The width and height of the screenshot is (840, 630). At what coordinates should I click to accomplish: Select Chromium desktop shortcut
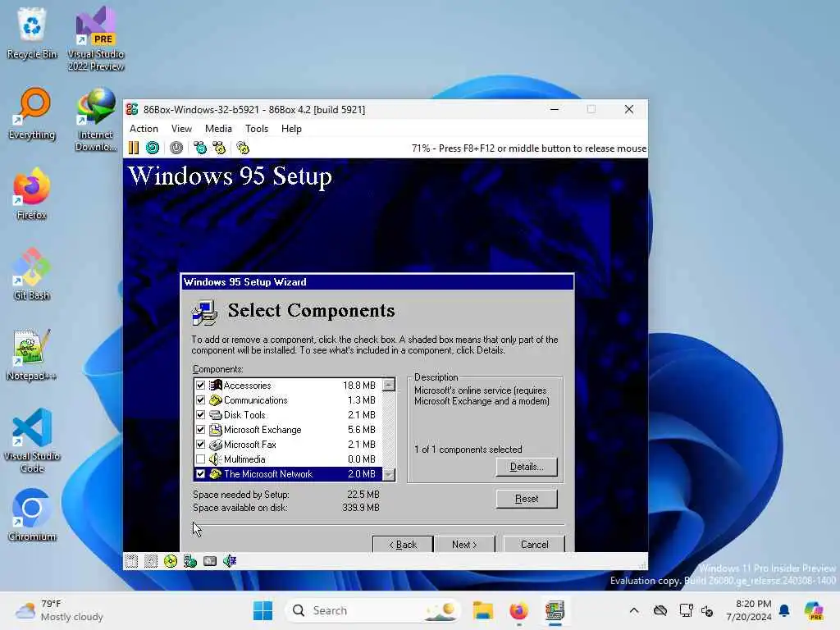(32, 515)
